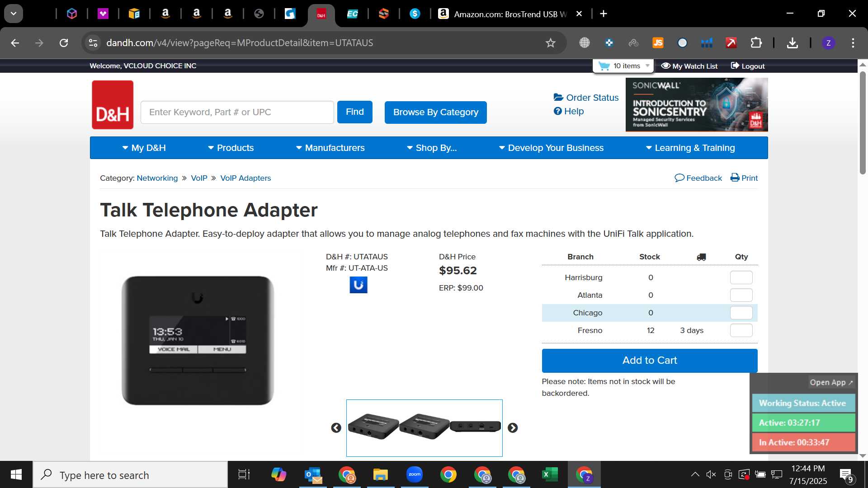This screenshot has width=868, height=488.
Task: Click the muted volume tray icon
Action: coord(711,474)
